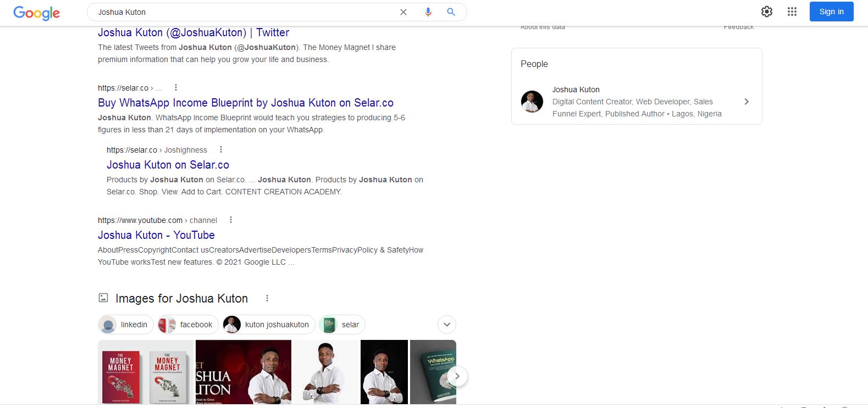Show the next images with the carousel arrow

(x=457, y=376)
